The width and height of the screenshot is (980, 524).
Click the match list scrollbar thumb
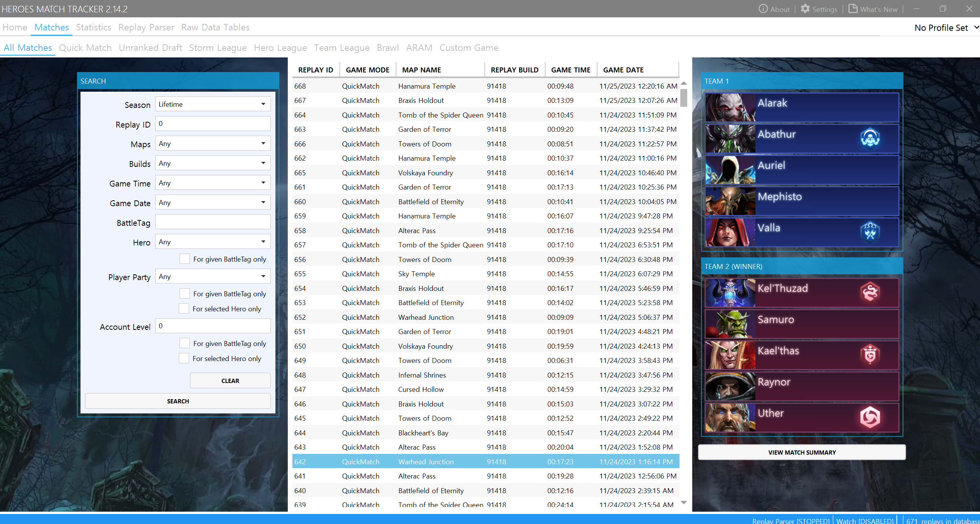tap(684, 98)
